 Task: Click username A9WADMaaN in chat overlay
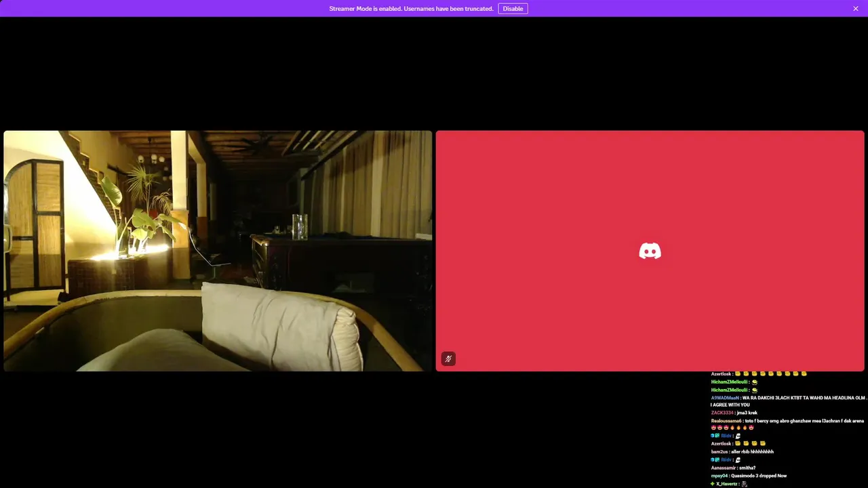tap(725, 398)
